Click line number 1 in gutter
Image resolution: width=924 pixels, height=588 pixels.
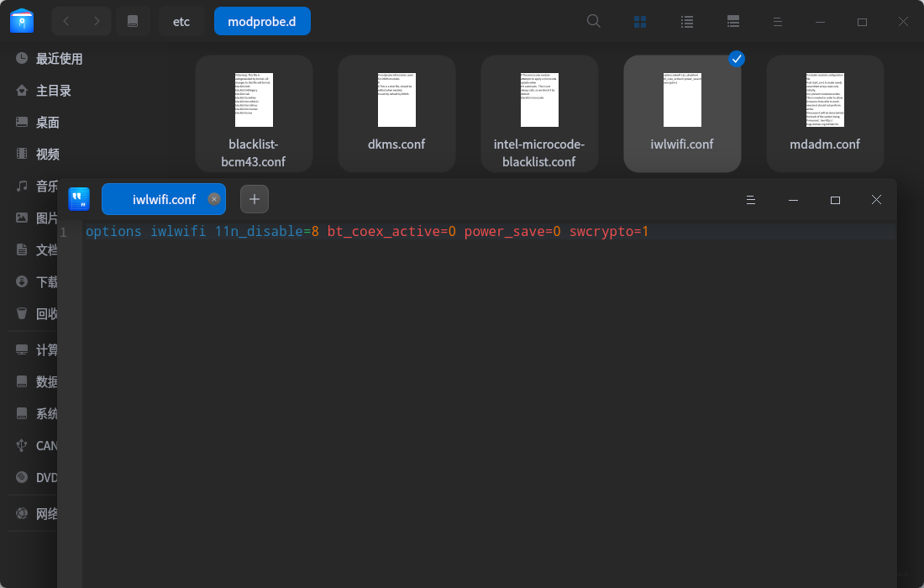(64, 232)
